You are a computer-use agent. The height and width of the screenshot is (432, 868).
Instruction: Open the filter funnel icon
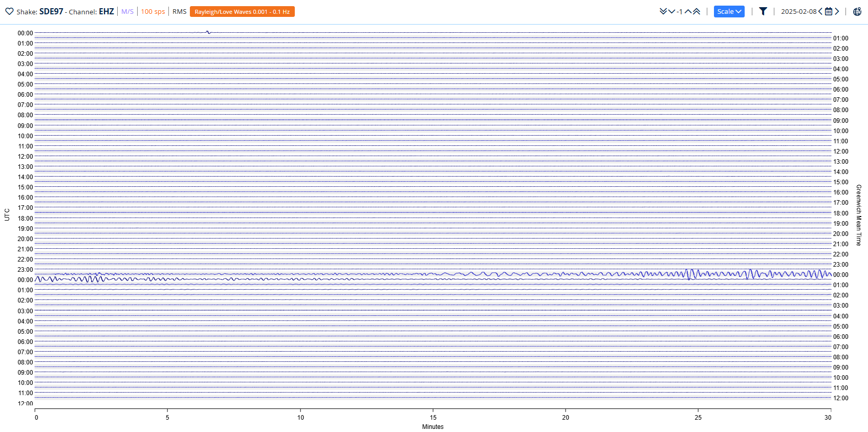763,11
